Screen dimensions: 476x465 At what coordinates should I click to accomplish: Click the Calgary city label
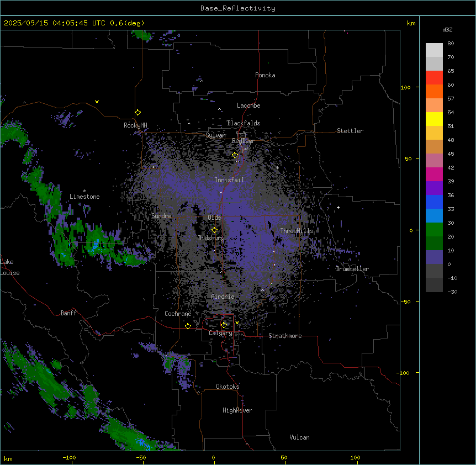tap(221, 333)
